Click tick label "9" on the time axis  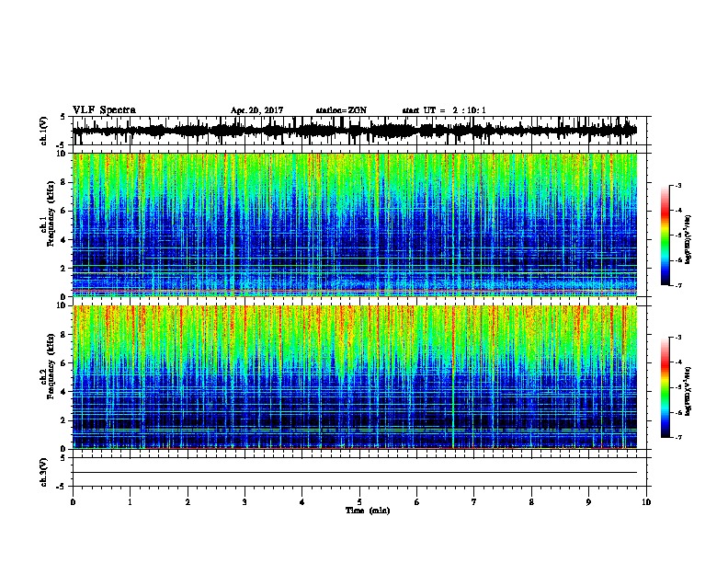tap(588, 502)
